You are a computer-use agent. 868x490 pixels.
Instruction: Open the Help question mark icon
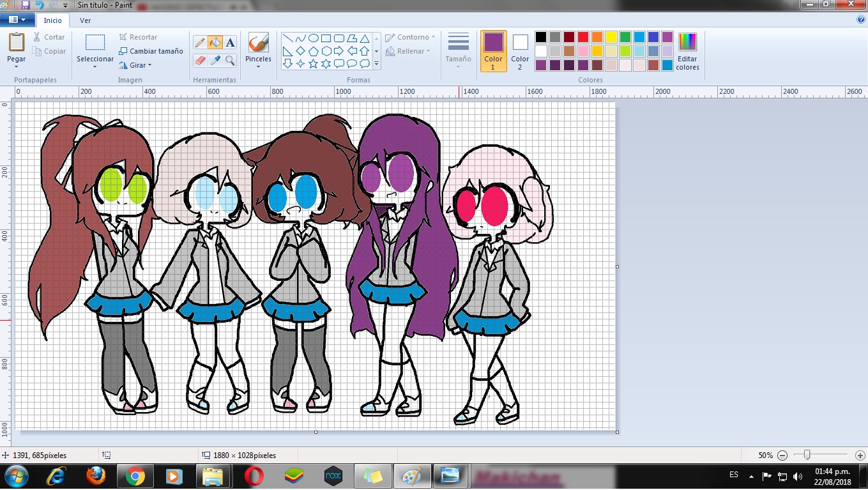861,20
